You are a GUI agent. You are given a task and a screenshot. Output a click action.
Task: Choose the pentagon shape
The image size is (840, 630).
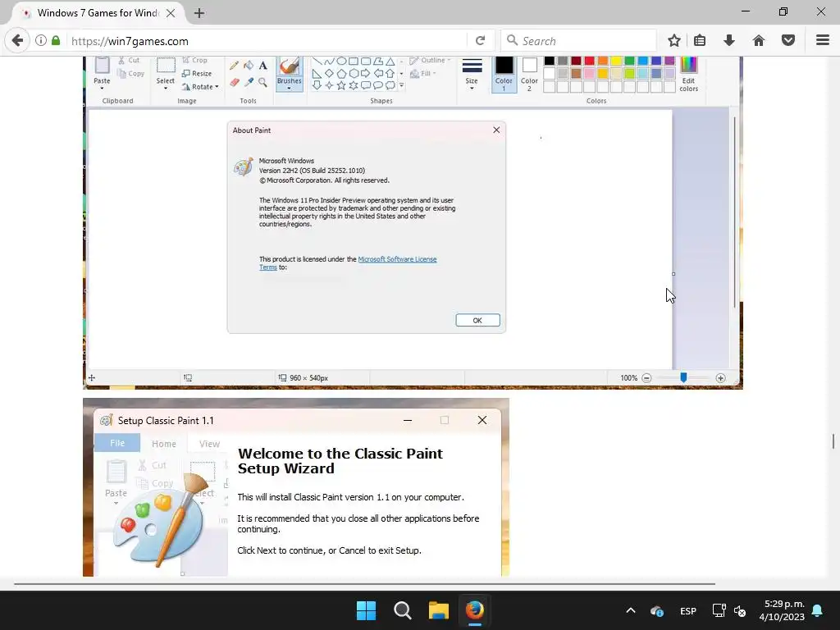point(341,73)
